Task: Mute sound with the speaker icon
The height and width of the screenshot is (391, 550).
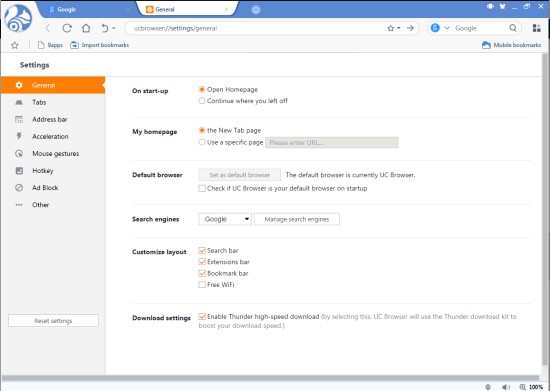Action: 505,387
